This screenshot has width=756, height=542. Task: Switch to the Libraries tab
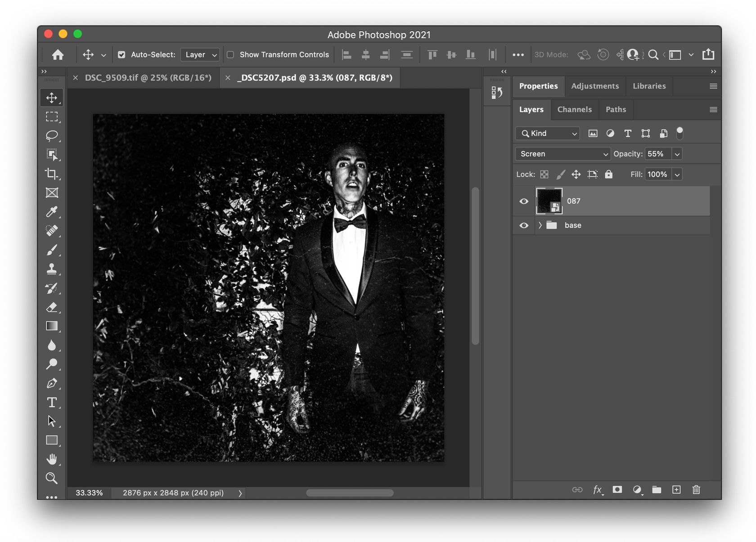[649, 86]
